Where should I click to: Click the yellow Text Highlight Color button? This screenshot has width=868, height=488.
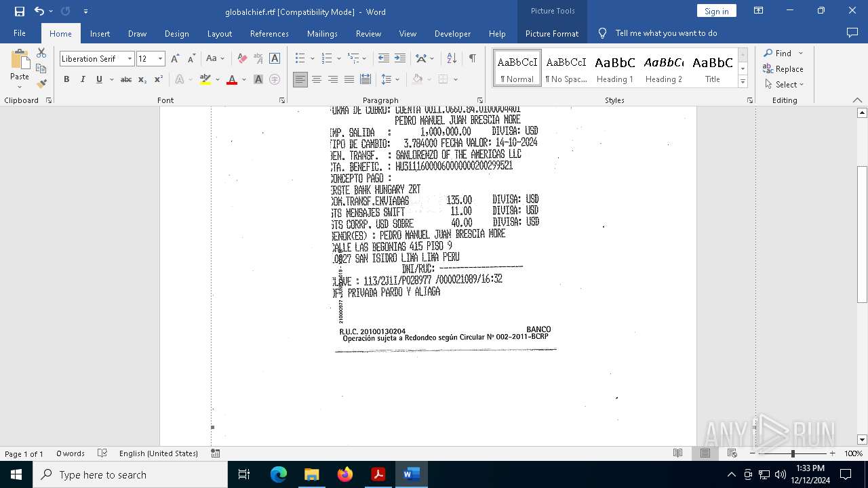pyautogui.click(x=205, y=79)
